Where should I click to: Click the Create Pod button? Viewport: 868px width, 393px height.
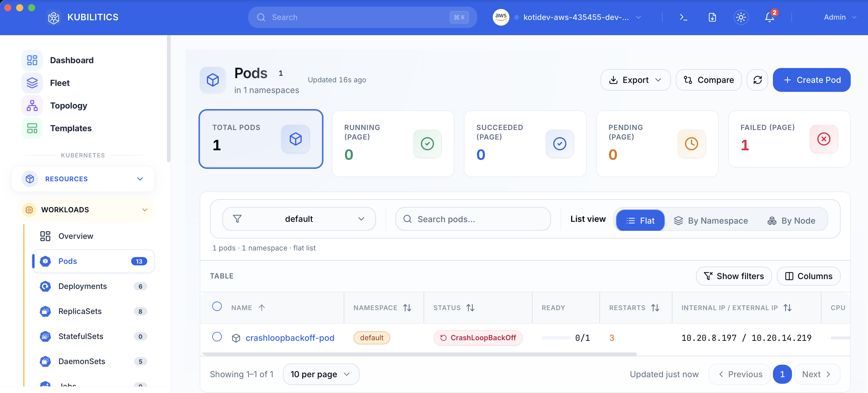(811, 80)
